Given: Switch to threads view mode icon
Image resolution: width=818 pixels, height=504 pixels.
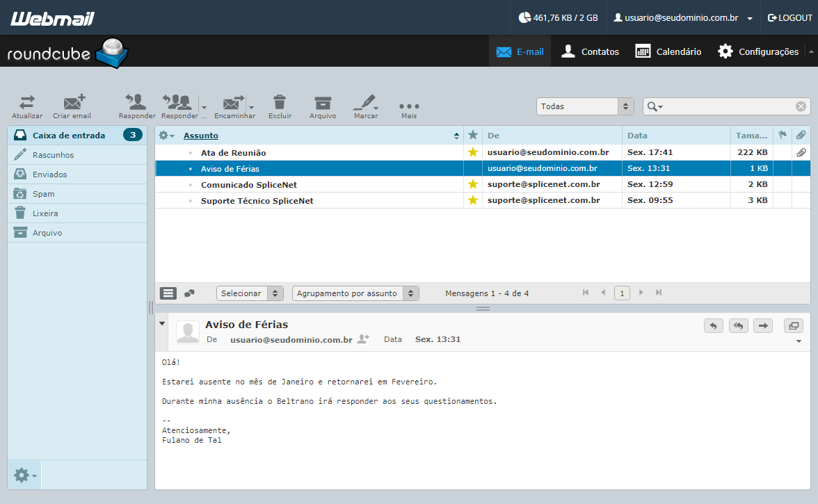Looking at the screenshot, I should 189,293.
